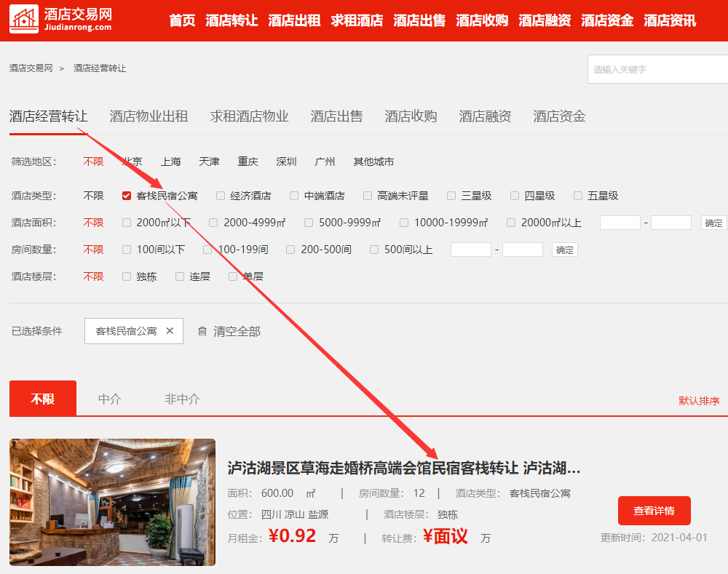Pick 广州 in the region filter
The image size is (728, 574).
[325, 162]
